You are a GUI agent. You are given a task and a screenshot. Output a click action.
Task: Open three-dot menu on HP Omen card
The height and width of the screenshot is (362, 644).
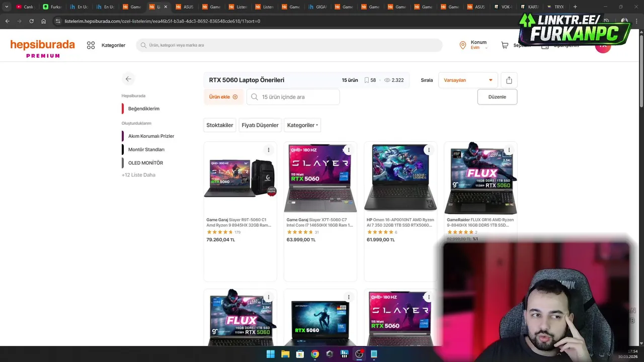(x=429, y=150)
